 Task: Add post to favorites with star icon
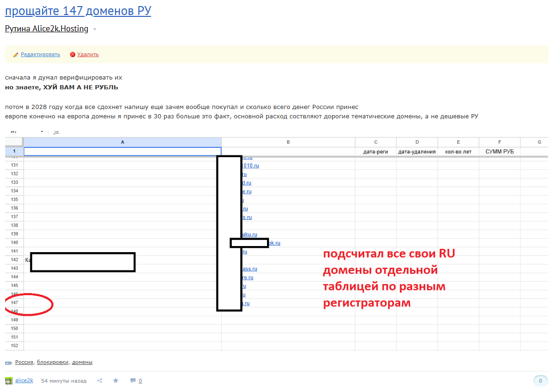[115, 381]
